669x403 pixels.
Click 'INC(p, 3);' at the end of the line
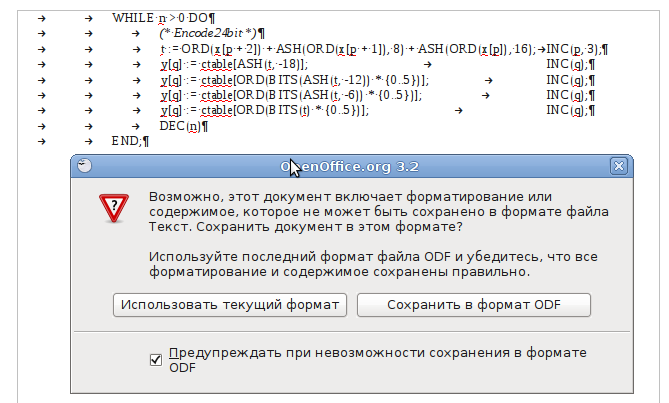(x=576, y=48)
